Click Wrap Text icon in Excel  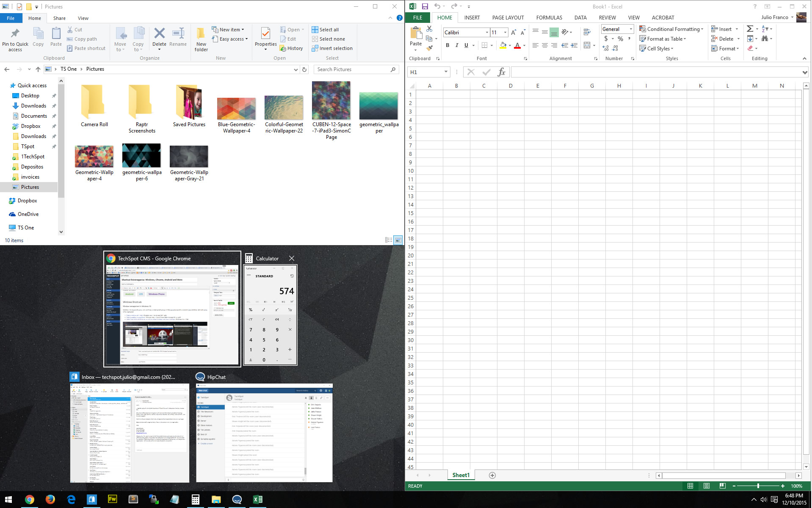(x=587, y=32)
